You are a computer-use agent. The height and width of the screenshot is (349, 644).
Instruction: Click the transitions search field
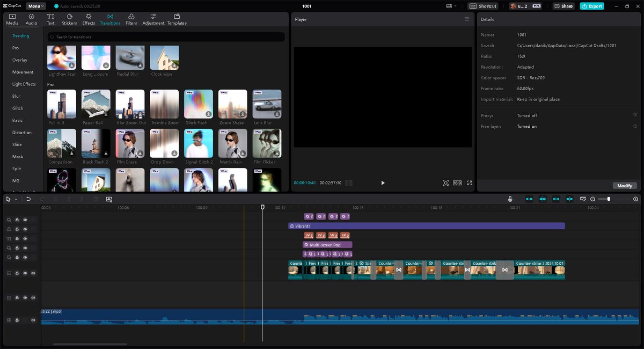pos(166,37)
